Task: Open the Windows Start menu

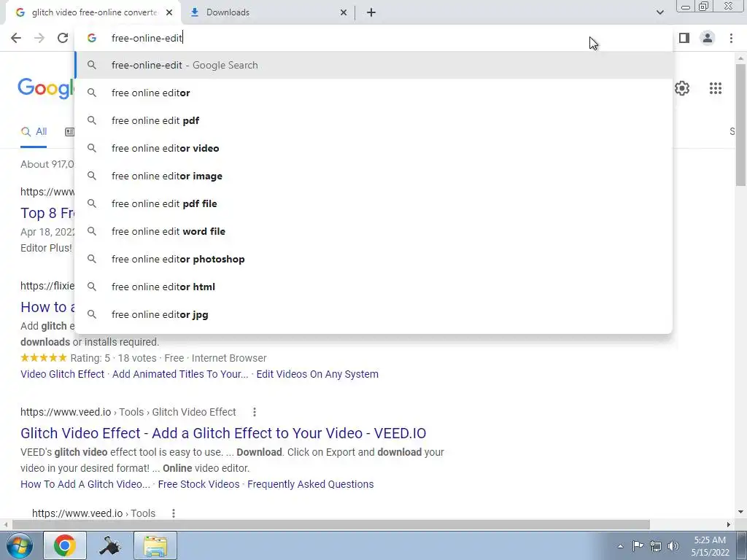Action: click(x=19, y=545)
